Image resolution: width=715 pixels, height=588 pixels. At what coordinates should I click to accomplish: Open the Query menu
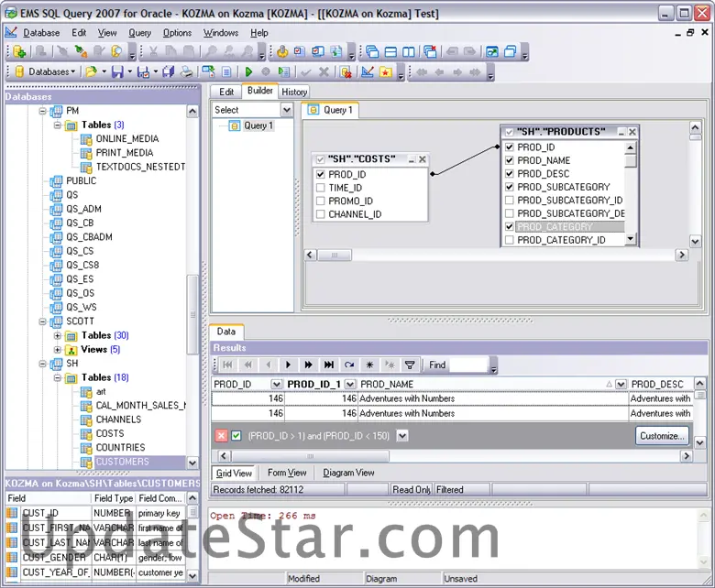[139, 33]
